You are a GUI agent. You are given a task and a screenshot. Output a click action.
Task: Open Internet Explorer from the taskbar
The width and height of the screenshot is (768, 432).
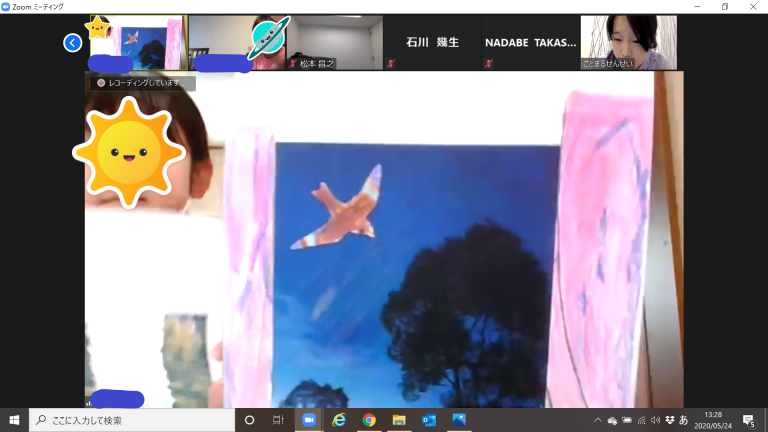pos(339,420)
